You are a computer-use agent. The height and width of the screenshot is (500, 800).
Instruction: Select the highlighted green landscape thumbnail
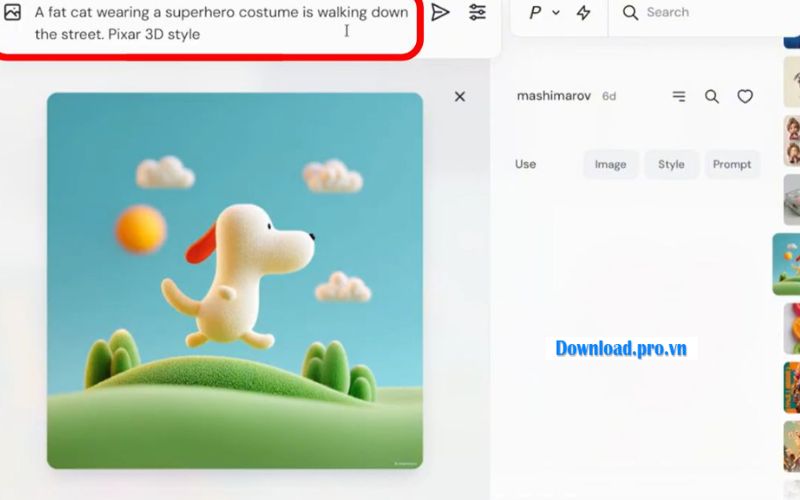click(788, 264)
